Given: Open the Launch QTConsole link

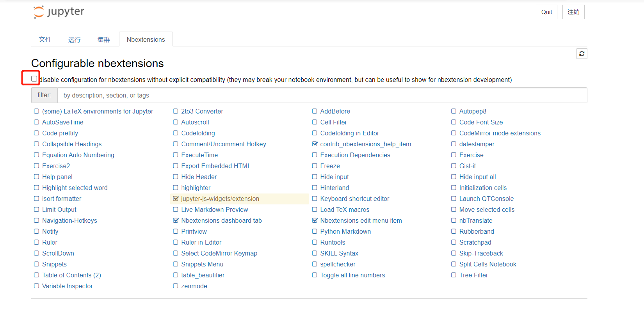Looking at the screenshot, I should pos(486,199).
